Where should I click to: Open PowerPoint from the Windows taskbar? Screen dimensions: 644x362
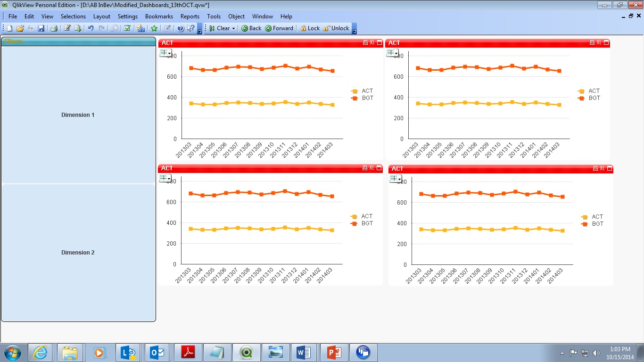pos(334,352)
